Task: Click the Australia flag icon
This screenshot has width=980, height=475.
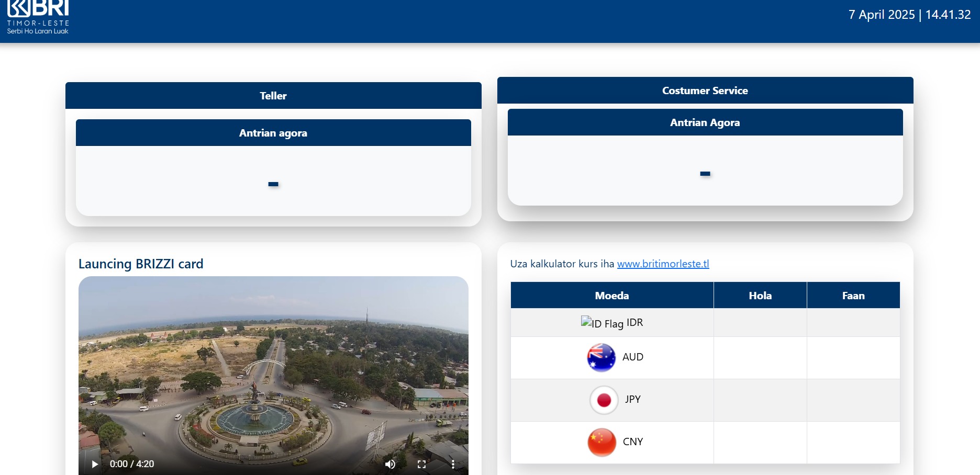Action: point(601,358)
